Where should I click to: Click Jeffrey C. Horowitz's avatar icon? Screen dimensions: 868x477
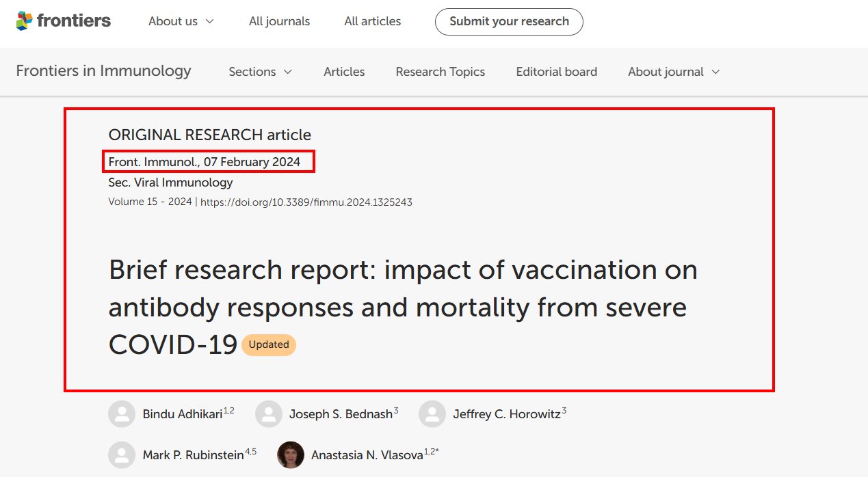(432, 414)
